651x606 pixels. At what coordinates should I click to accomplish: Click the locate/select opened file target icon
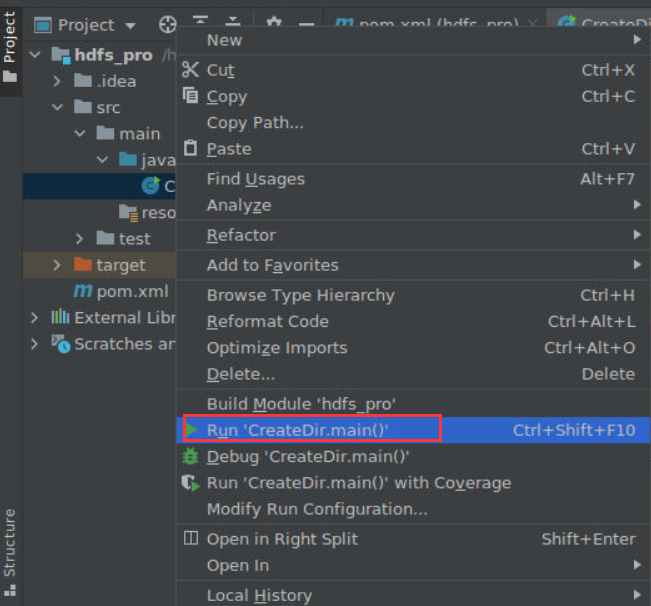pyautogui.click(x=168, y=25)
